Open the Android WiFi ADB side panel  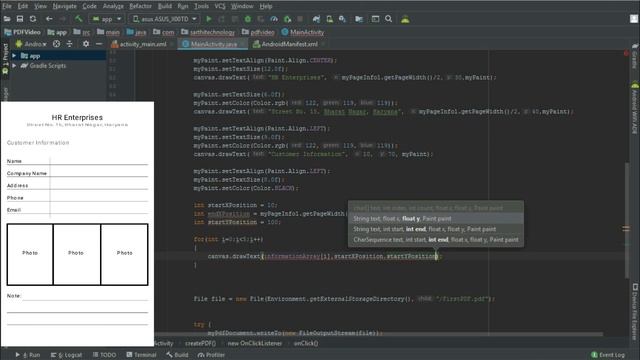click(x=634, y=109)
